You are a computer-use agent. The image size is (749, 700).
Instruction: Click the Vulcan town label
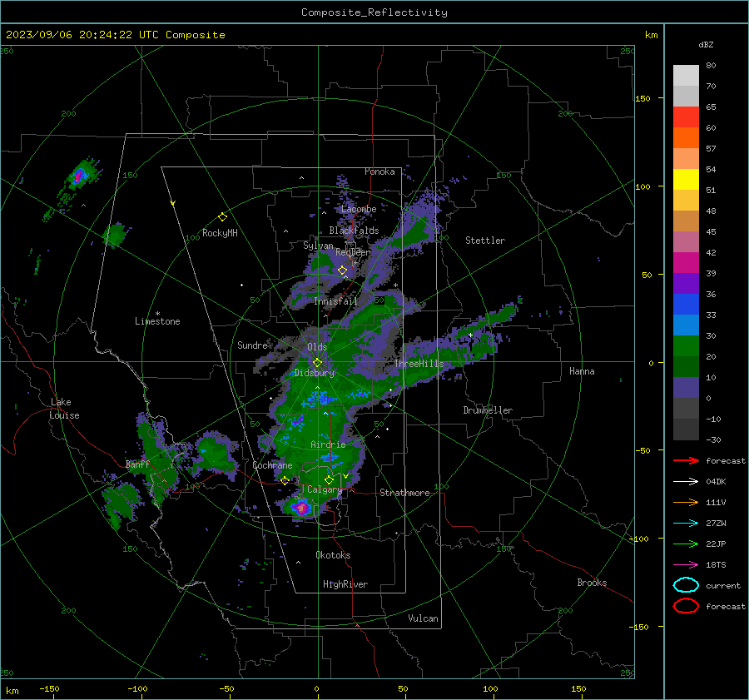pos(424,618)
